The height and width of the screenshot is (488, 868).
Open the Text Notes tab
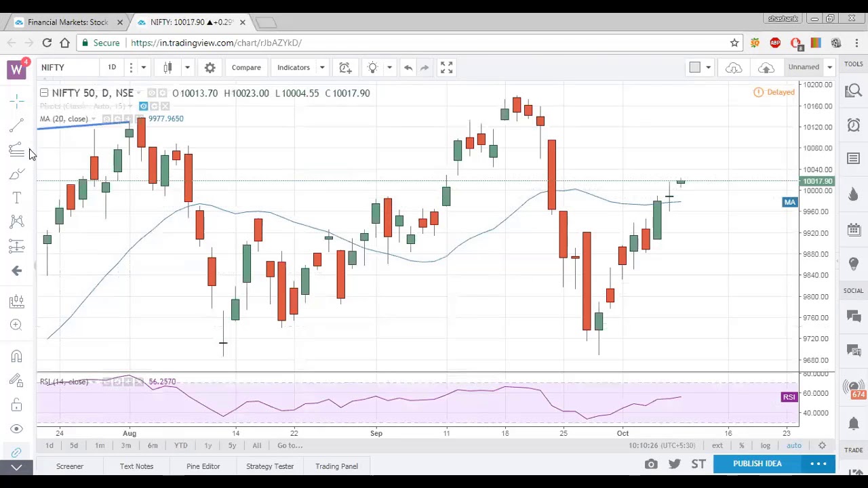136,466
